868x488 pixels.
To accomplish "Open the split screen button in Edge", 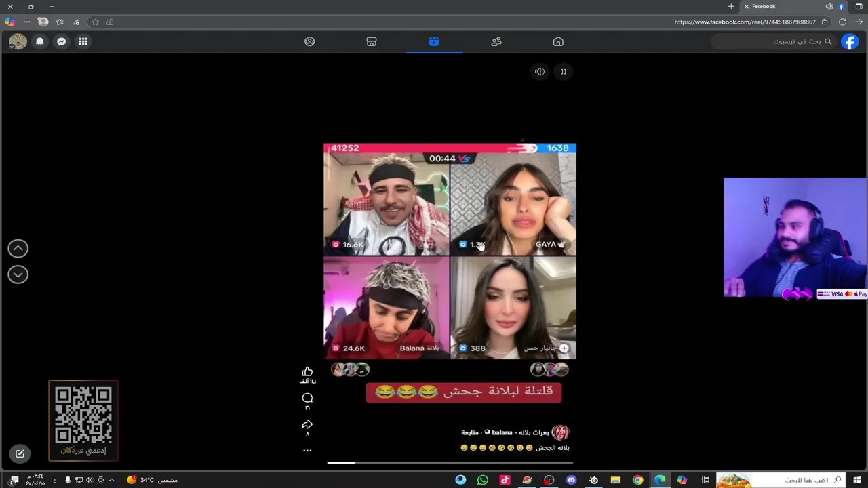I will pos(110,22).
